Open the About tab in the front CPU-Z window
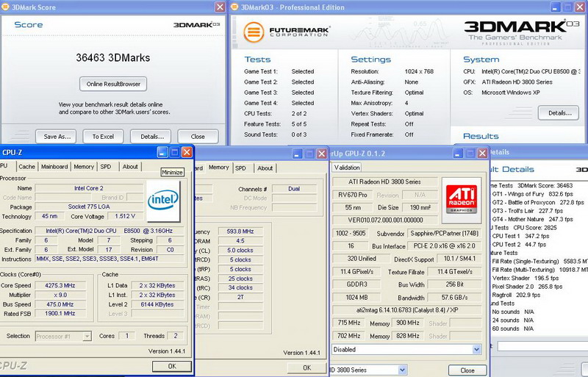This screenshot has height=377, width=588. tap(130, 167)
